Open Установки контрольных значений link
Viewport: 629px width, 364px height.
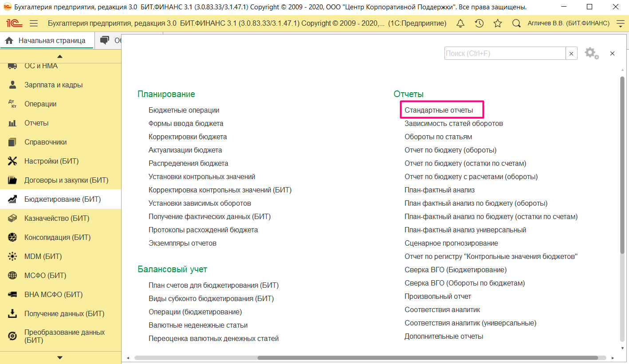202,176
